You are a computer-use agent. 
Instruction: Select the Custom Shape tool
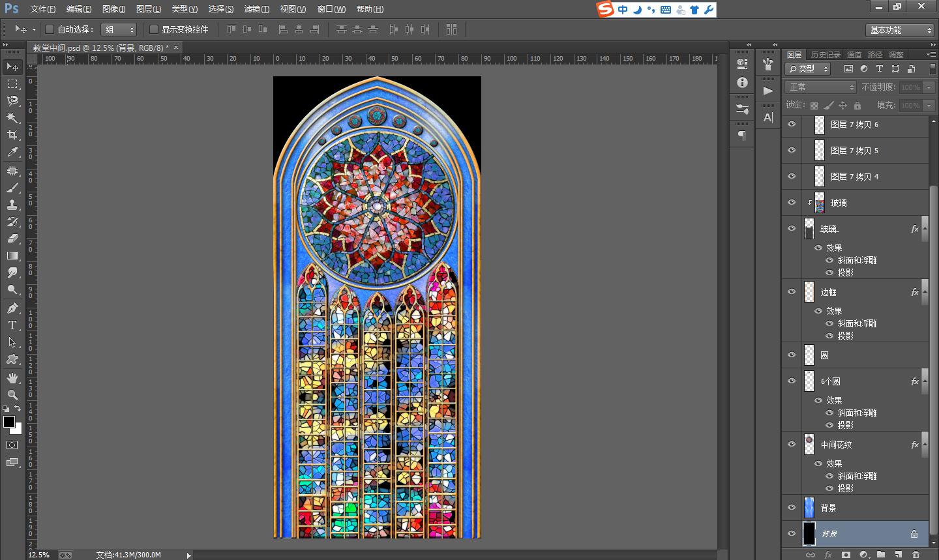click(x=12, y=359)
